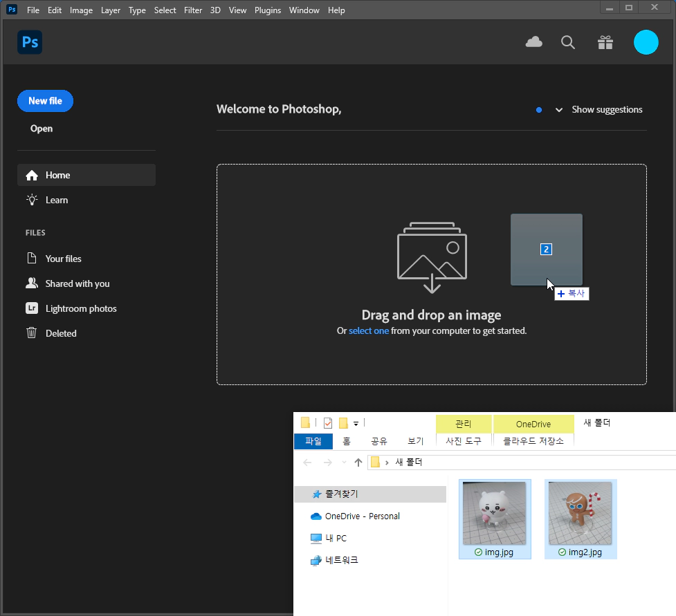Click the computer icon beside 내 PC
The width and height of the screenshot is (676, 616).
click(316, 538)
